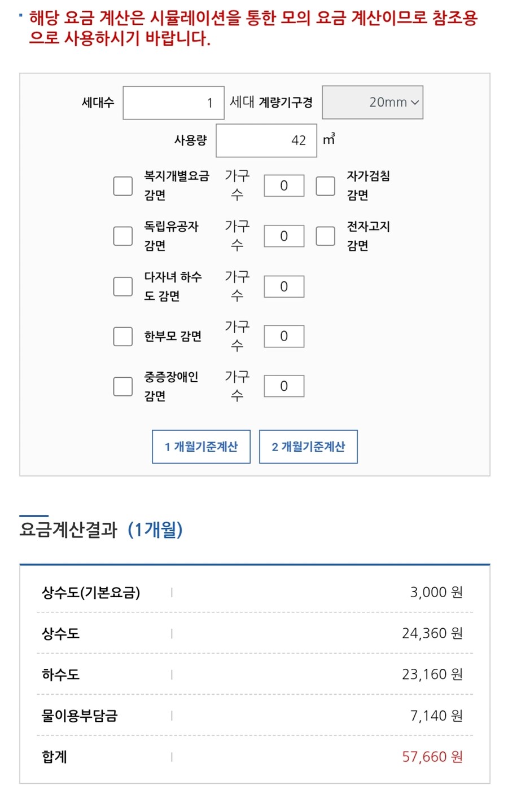Image resolution: width=508 pixels, height=812 pixels.
Task: Check the 복지개별요금 감면 checkbox
Action: click(123, 186)
